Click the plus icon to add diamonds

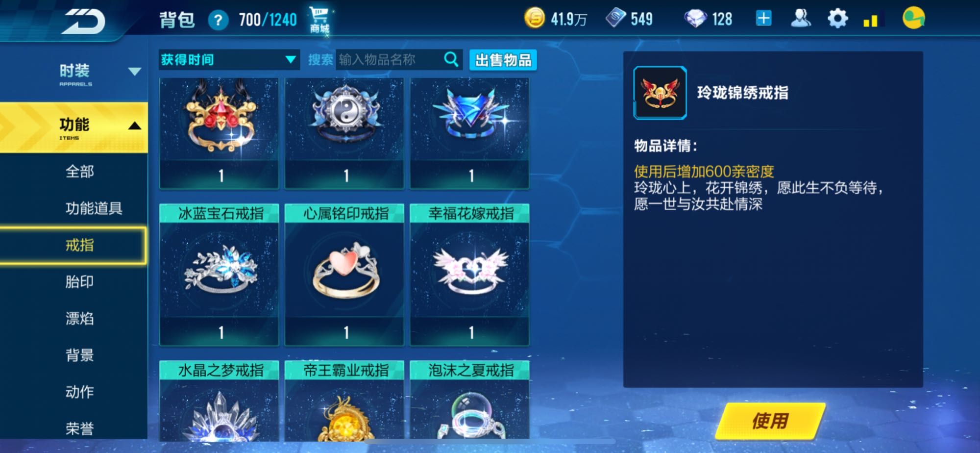click(x=763, y=19)
